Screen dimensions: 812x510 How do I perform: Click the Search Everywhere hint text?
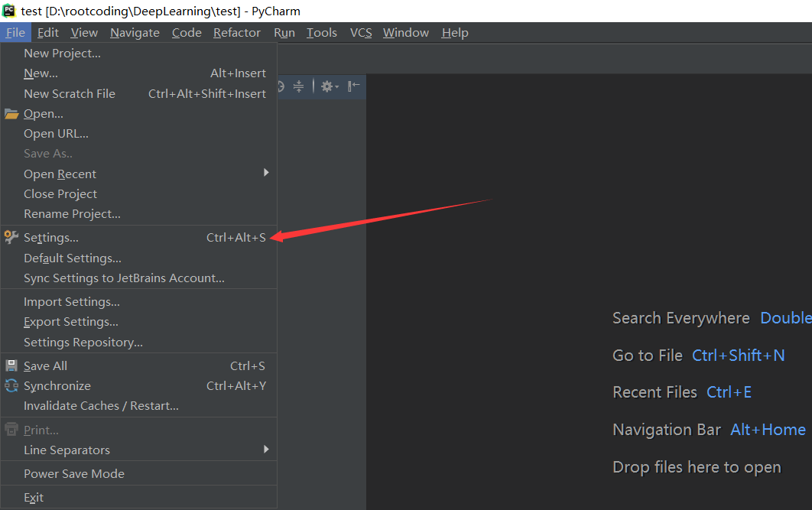[x=681, y=318]
